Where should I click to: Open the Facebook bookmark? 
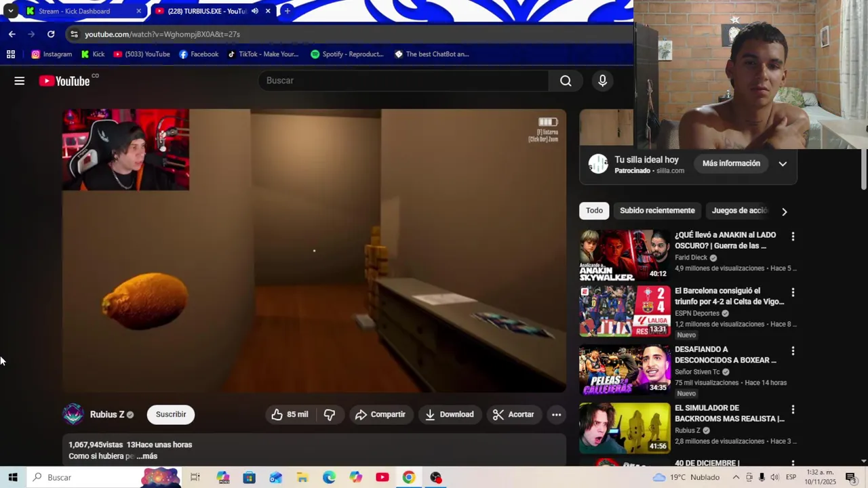click(199, 54)
